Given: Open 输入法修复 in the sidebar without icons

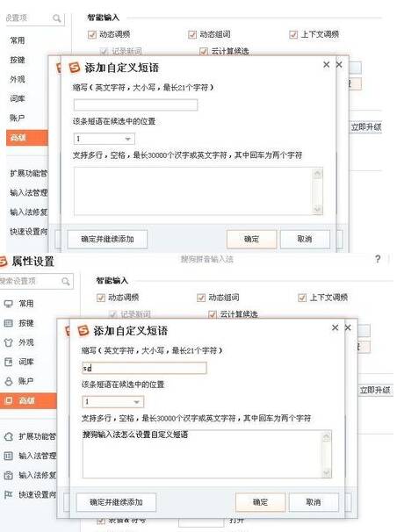Looking at the screenshot, I should coord(29,212).
